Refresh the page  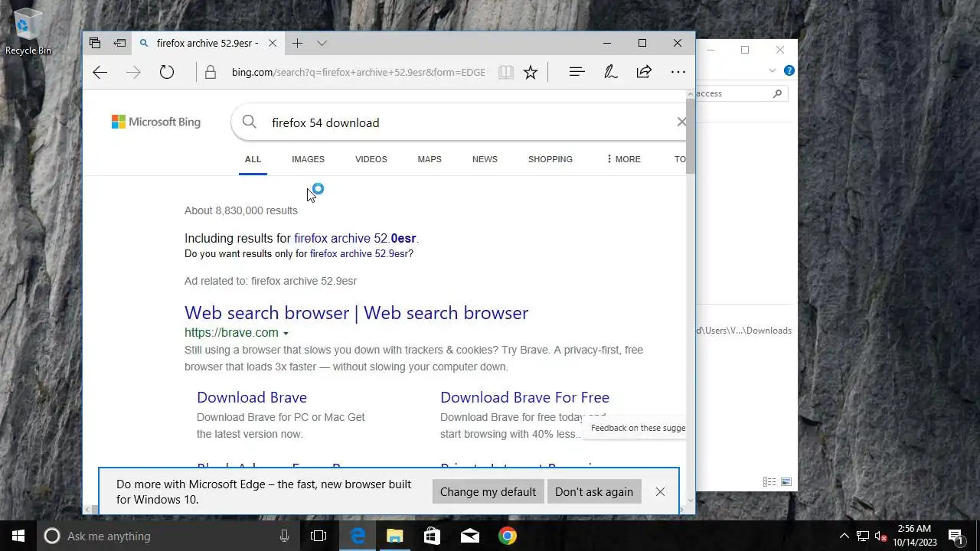pos(167,72)
